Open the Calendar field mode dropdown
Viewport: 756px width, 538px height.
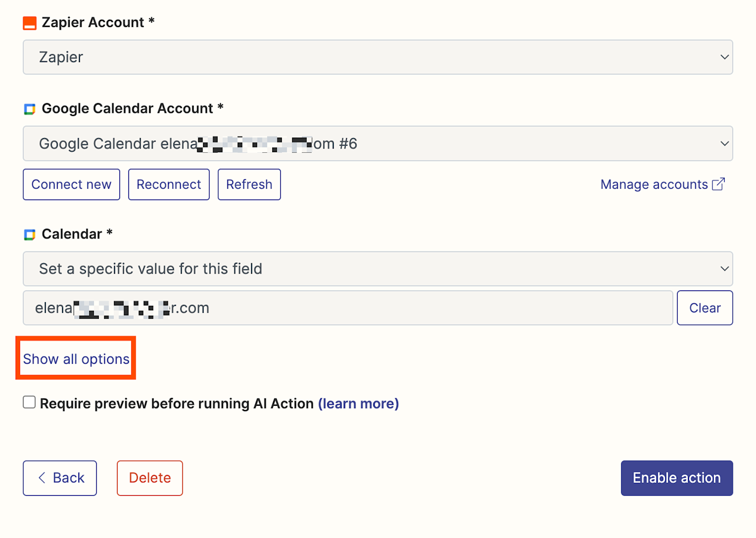pos(377,269)
